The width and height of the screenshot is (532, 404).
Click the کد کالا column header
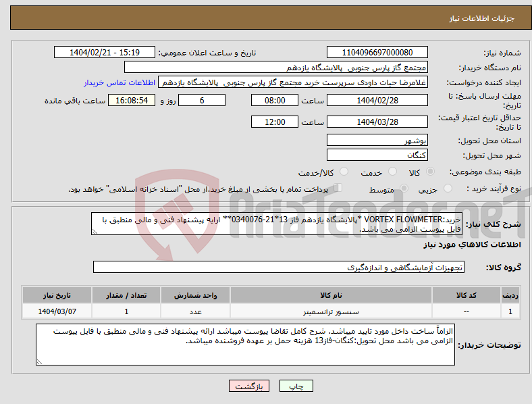(x=467, y=295)
